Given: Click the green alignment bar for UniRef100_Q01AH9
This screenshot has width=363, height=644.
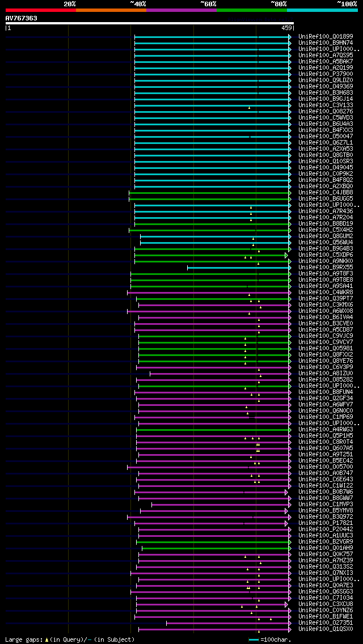Looking at the screenshot, I should [x=216, y=548].
